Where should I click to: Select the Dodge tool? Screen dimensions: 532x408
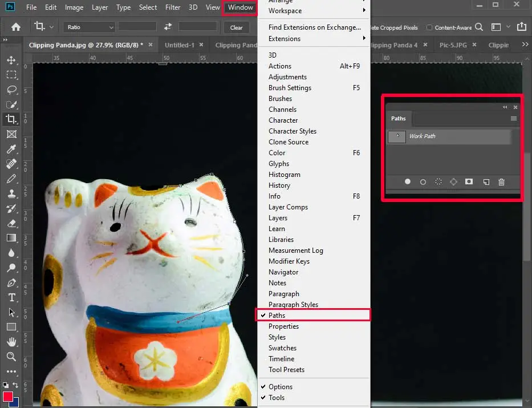coord(11,268)
